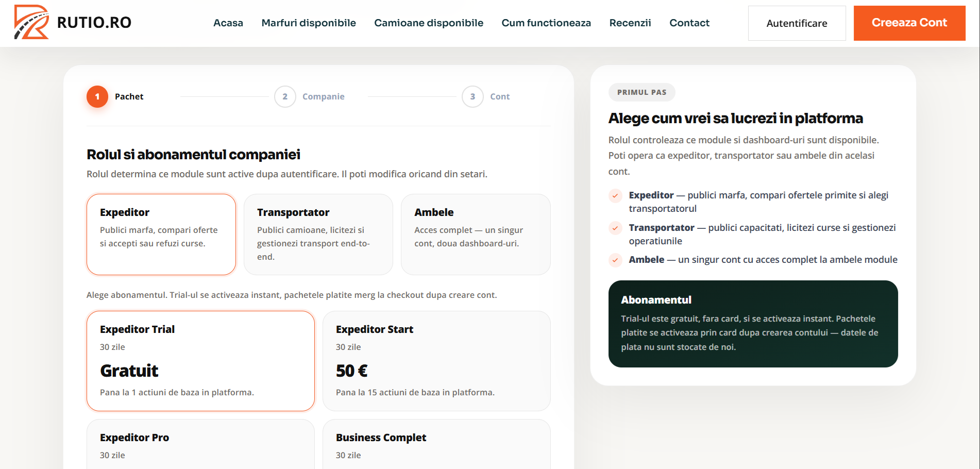Select step 3 Cont circle
The image size is (980, 469).
click(472, 96)
